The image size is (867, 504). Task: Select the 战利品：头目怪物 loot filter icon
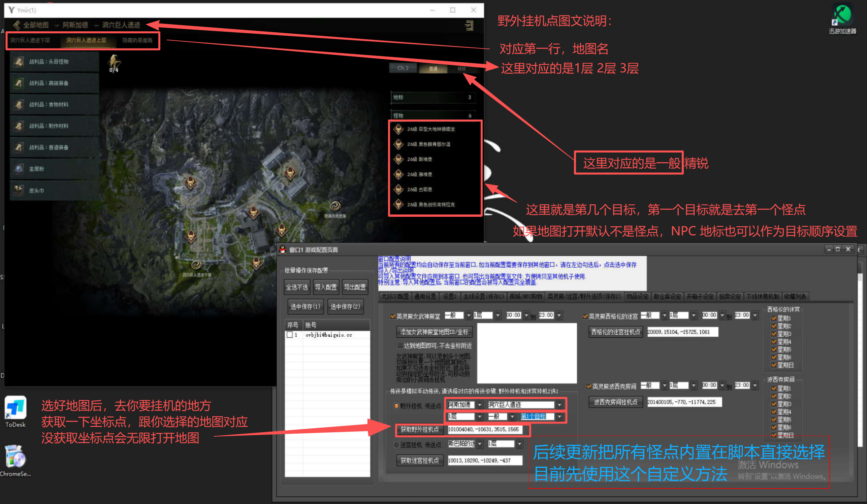click(x=19, y=62)
